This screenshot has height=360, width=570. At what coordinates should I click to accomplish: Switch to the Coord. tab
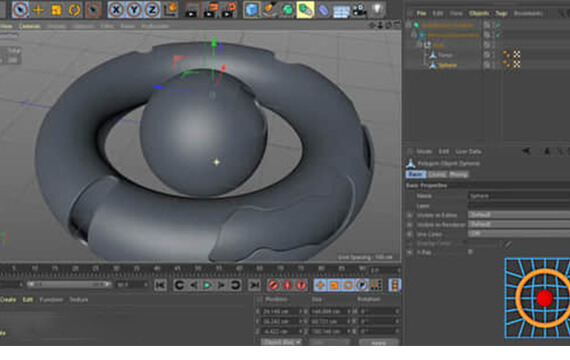pos(437,175)
